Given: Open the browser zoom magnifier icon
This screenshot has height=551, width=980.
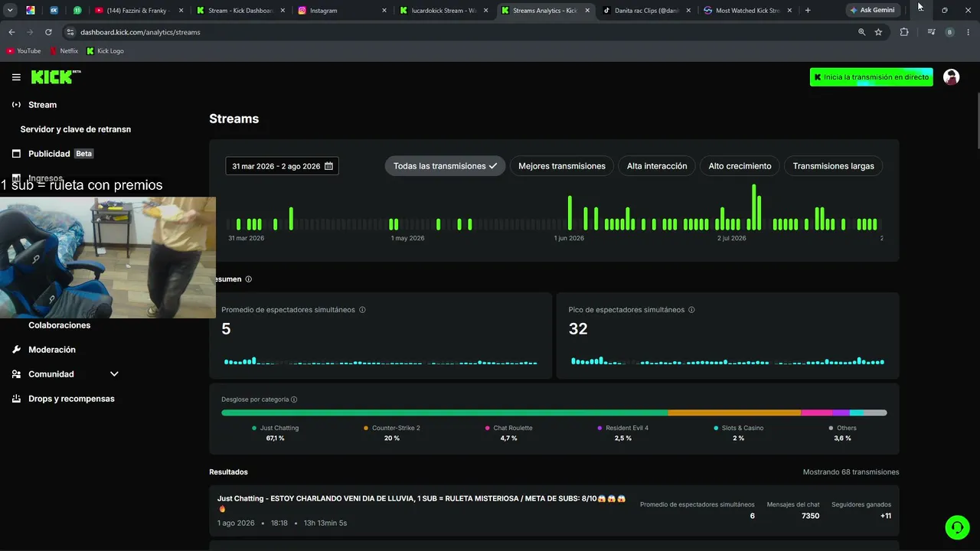Looking at the screenshot, I should (861, 32).
